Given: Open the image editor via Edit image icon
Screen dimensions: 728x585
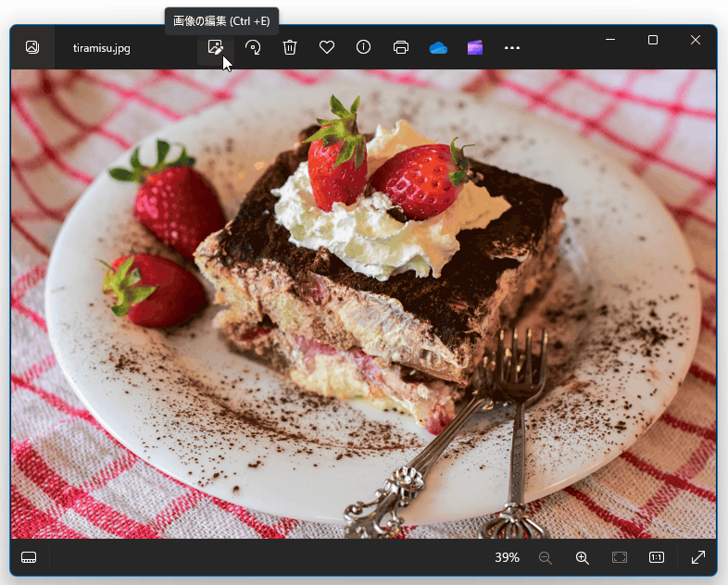Looking at the screenshot, I should tap(216, 47).
